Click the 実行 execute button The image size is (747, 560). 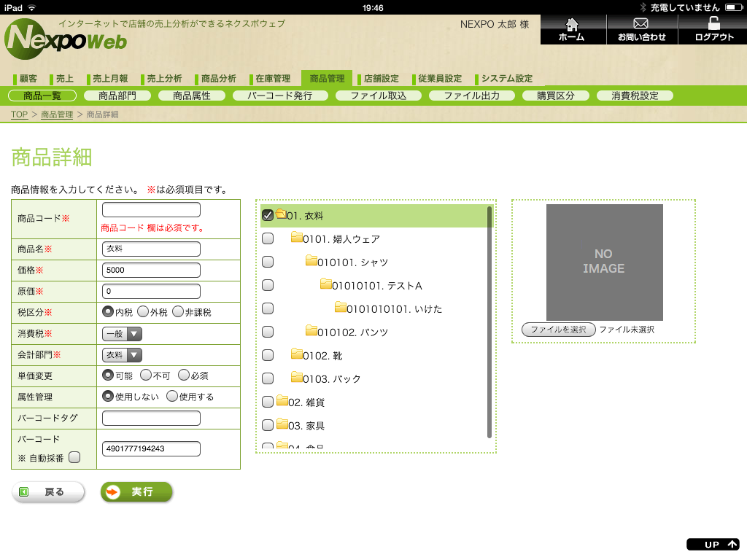tap(136, 491)
